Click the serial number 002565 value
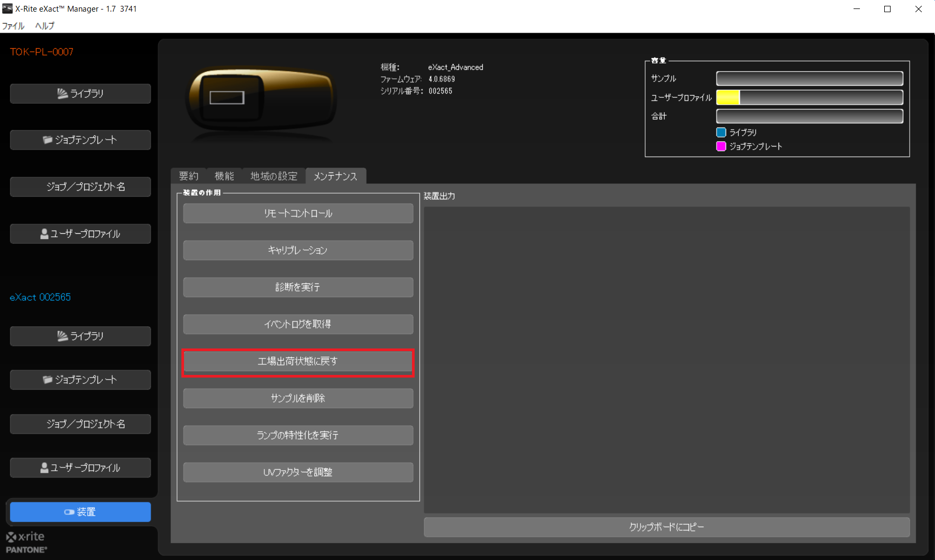The image size is (935, 560). (x=441, y=91)
